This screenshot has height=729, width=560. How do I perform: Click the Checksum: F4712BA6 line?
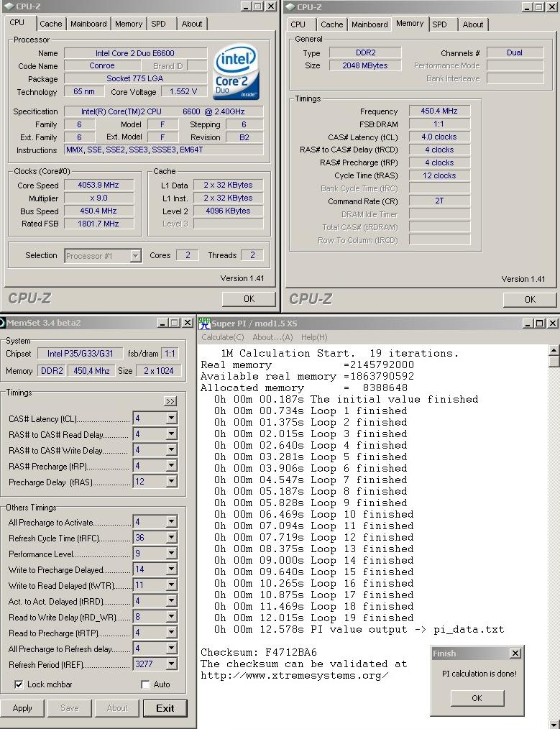[258, 652]
